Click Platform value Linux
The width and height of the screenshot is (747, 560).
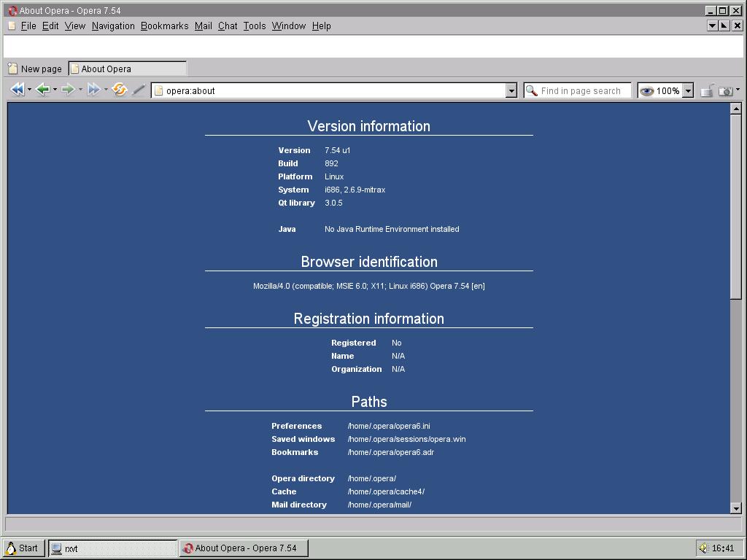334,176
